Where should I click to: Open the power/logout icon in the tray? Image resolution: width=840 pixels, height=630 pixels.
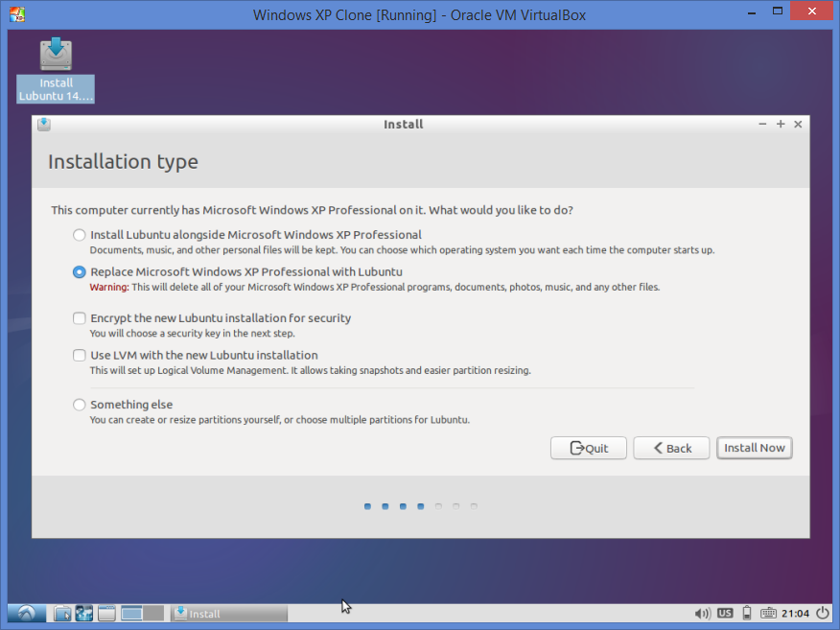click(823, 613)
